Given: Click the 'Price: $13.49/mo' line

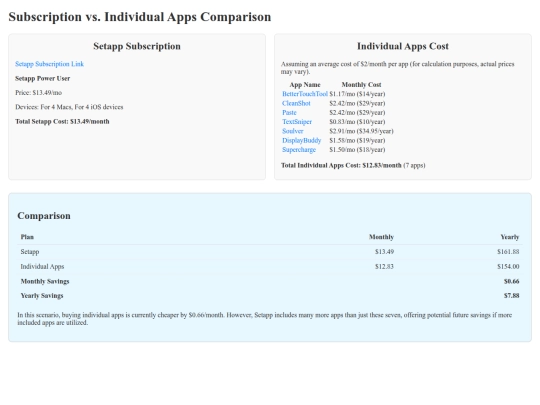Looking at the screenshot, I should click(39, 93).
